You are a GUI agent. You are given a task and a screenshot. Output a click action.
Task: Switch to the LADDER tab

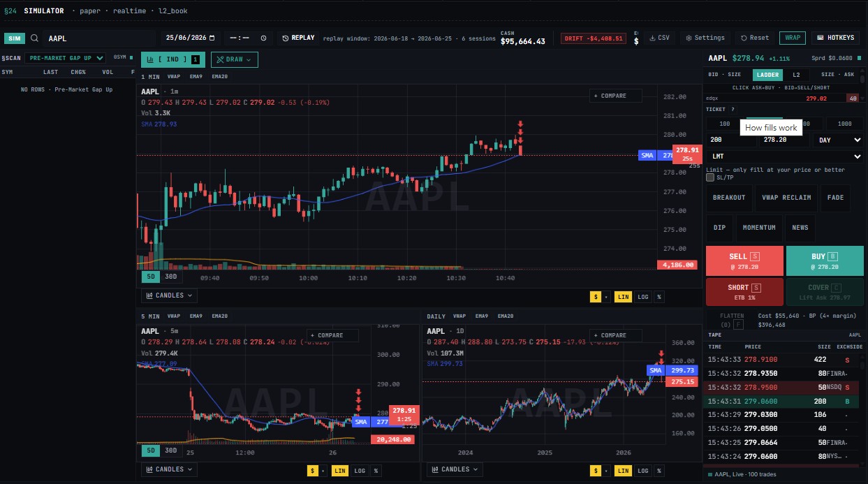point(767,74)
